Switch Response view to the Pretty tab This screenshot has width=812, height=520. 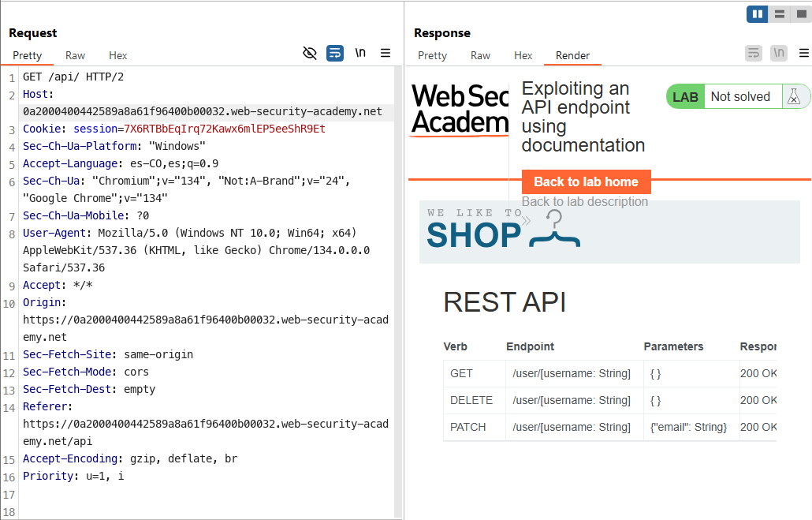432,55
